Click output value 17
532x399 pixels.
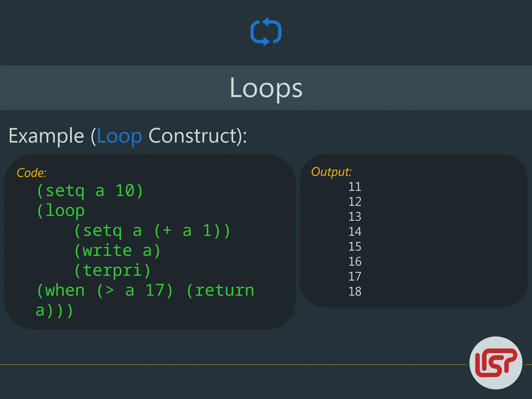pyautogui.click(x=355, y=276)
